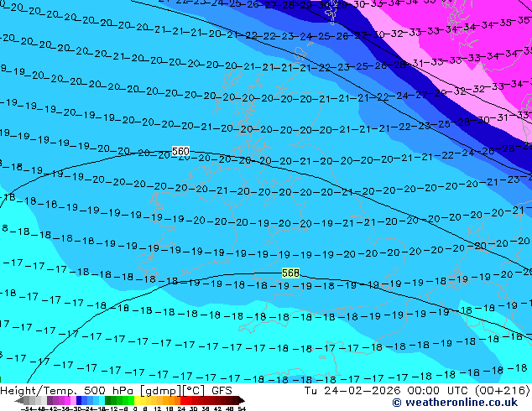Image resolution: width=532 pixels, height=411 pixels.
Task: Click the (00+216) forecast hour label
Action: click(x=502, y=391)
